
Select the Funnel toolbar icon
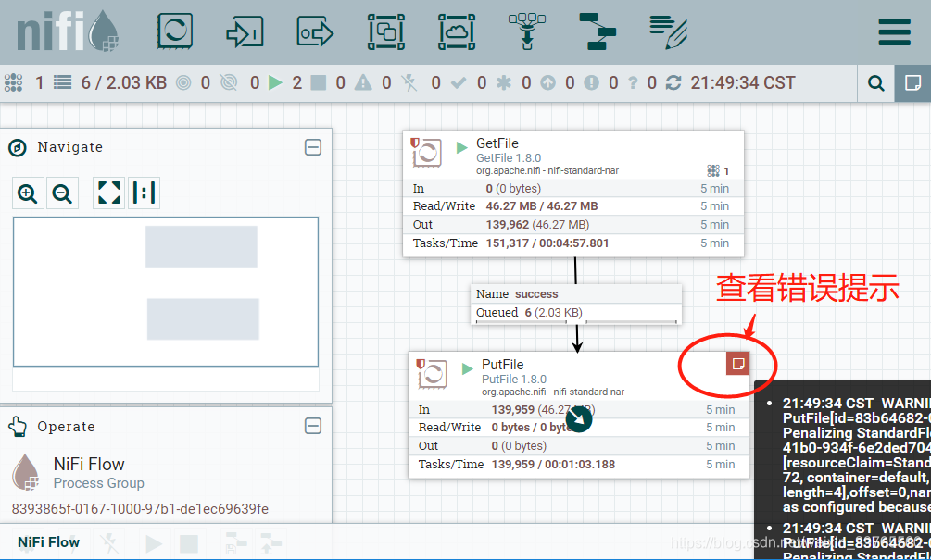coord(527,31)
